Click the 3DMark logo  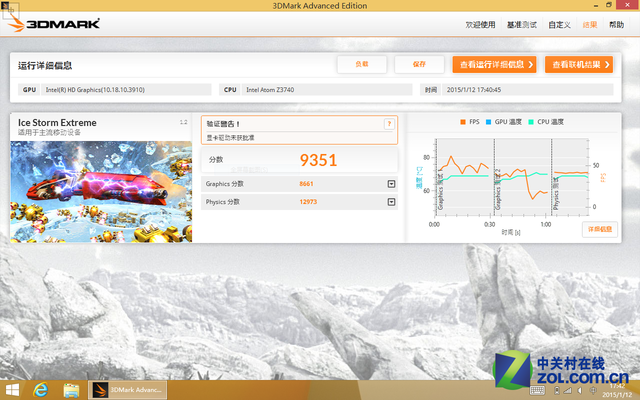tap(54, 24)
